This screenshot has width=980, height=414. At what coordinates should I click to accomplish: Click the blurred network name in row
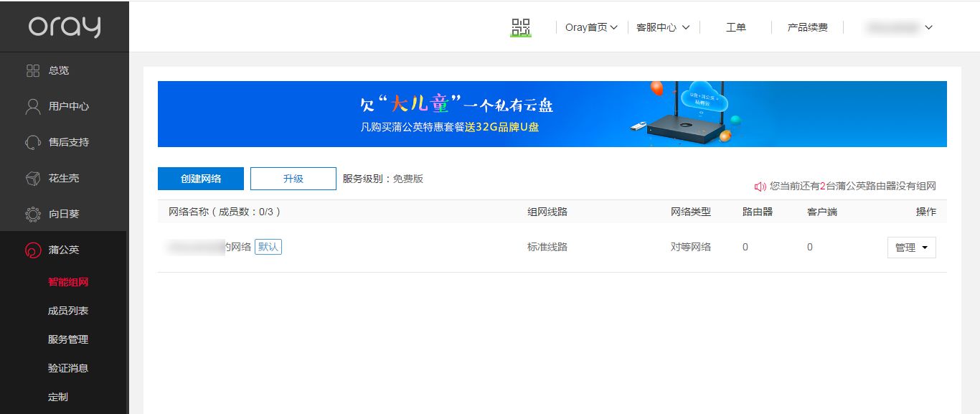pyautogui.click(x=209, y=247)
